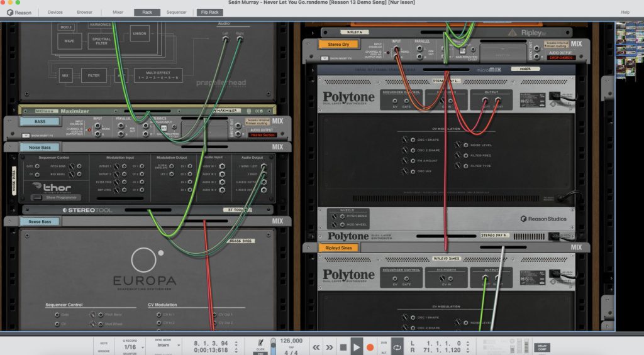Click the Stereo Dry channel label
The image size is (644, 355).
click(338, 45)
